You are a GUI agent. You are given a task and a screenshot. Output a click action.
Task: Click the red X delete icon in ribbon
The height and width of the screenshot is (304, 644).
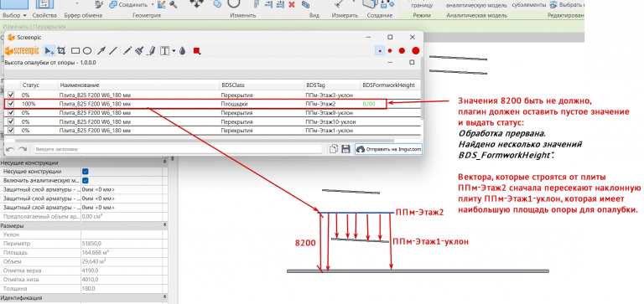pyautogui.click(x=292, y=4)
